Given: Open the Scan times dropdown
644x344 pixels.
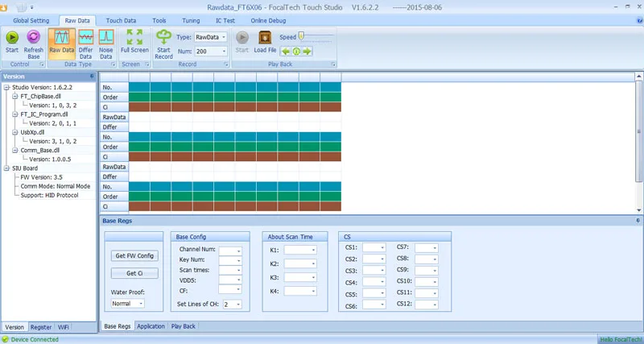Looking at the screenshot, I should (238, 271).
